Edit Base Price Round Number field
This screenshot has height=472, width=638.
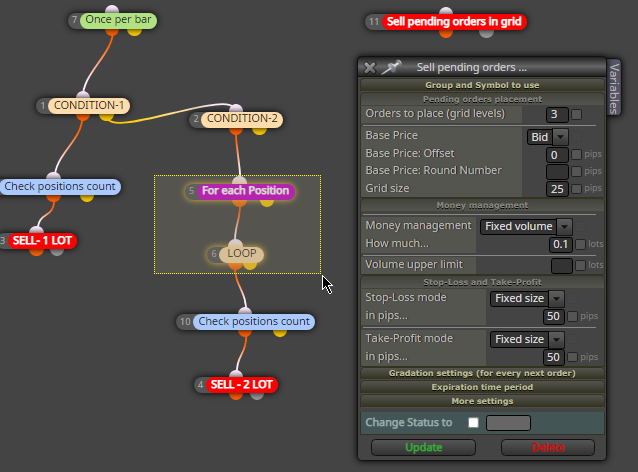coord(557,172)
